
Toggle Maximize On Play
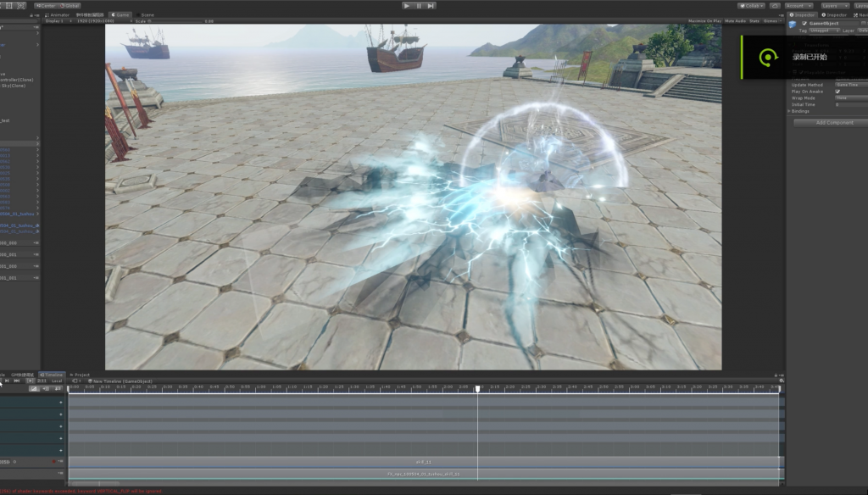[x=704, y=21]
